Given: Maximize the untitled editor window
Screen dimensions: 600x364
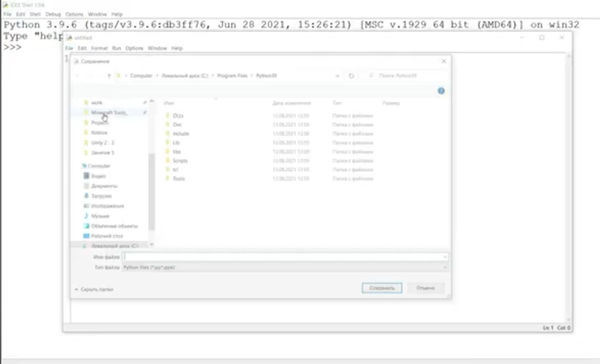Looking at the screenshot, I should point(542,37).
